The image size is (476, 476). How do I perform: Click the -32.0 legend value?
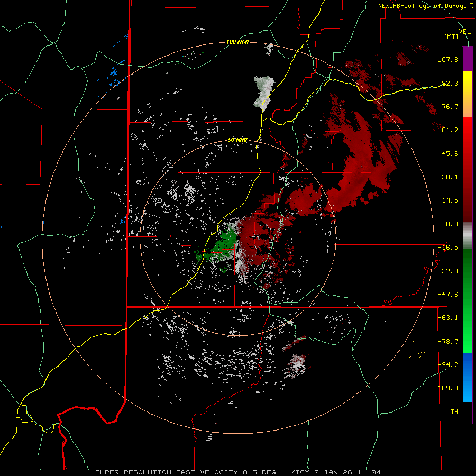pos(448,271)
